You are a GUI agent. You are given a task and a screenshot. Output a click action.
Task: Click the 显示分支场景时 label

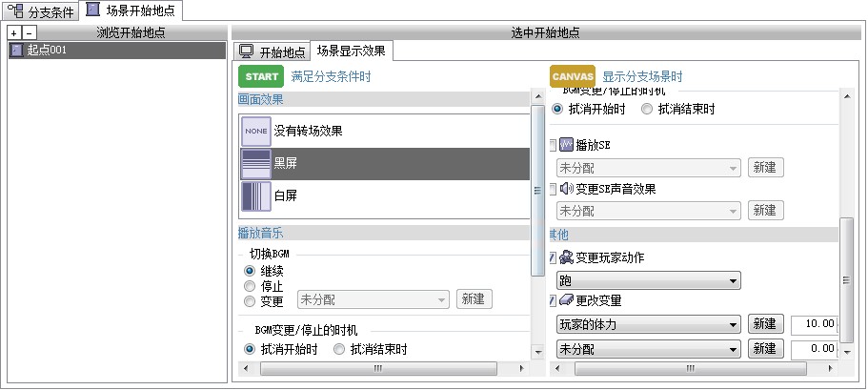642,77
